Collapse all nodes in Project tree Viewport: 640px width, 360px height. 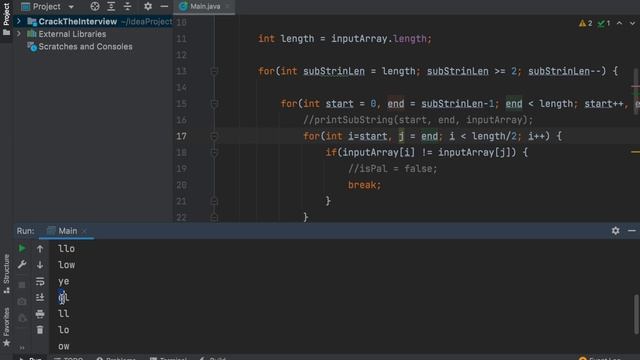pyautogui.click(x=127, y=7)
